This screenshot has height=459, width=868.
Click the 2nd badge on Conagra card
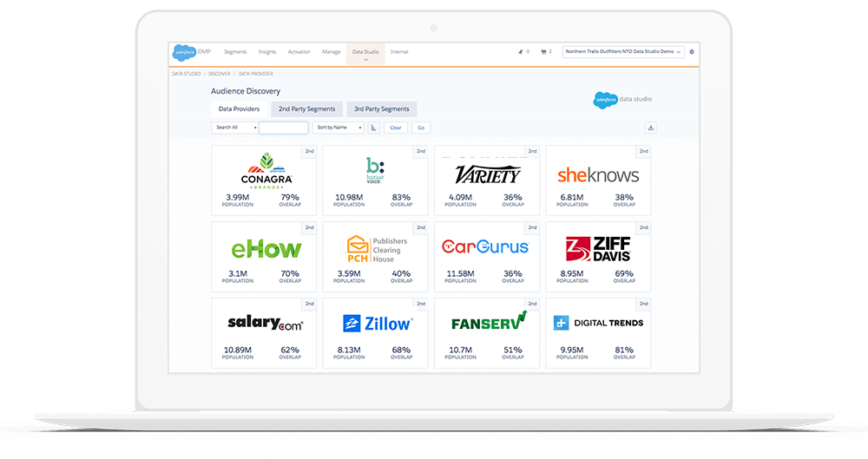310,151
